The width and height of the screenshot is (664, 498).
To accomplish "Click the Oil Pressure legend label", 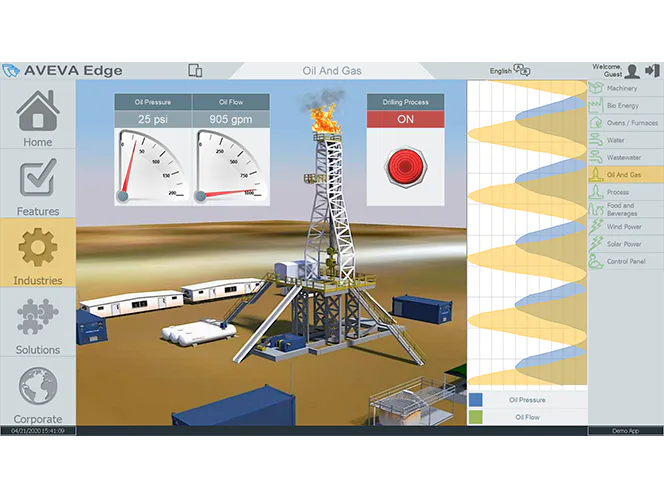I will click(527, 400).
